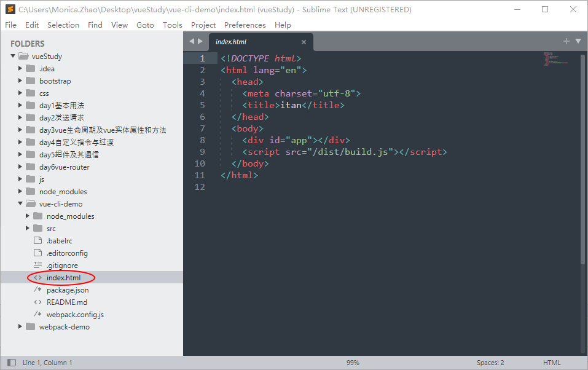Click Spaces: 2 indentation setting
This screenshot has height=370, width=588.
pyautogui.click(x=490, y=363)
